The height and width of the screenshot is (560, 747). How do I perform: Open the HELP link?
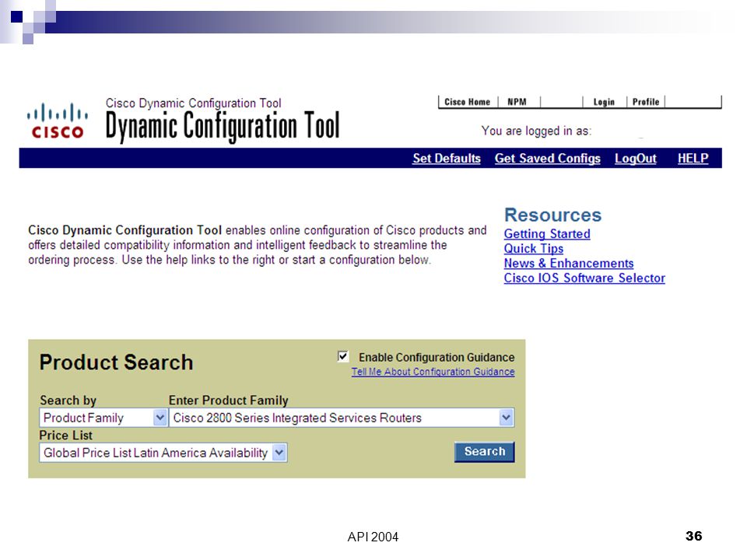(693, 158)
